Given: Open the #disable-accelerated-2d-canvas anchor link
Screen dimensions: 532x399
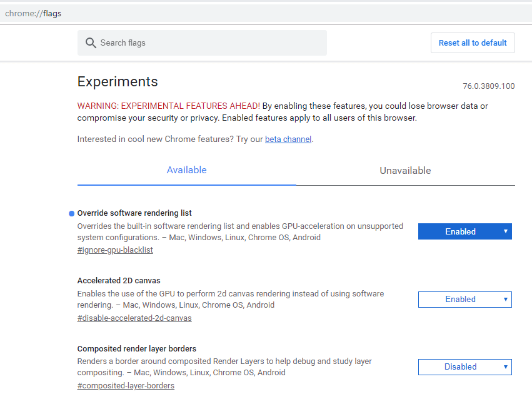Looking at the screenshot, I should (134, 318).
